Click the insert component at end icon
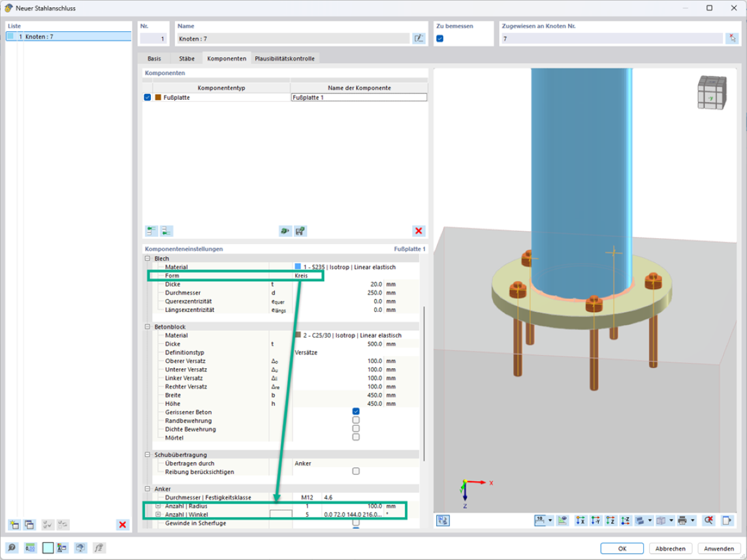This screenshot has width=747, height=560. coord(167,231)
